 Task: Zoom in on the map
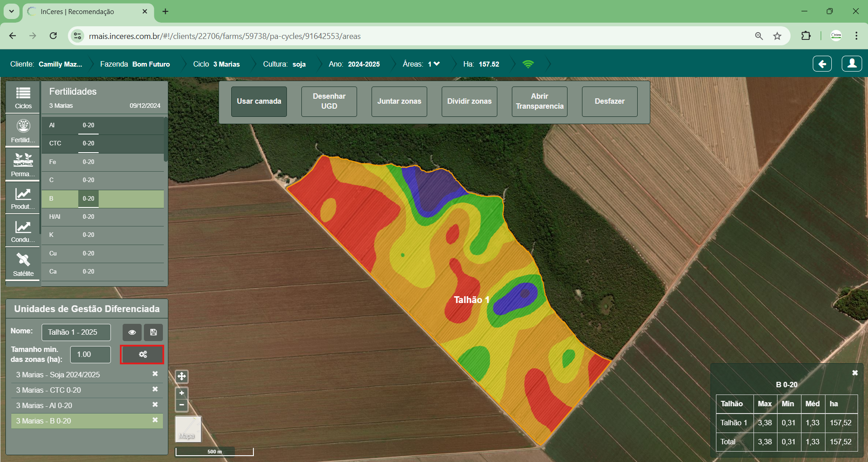tap(181, 393)
